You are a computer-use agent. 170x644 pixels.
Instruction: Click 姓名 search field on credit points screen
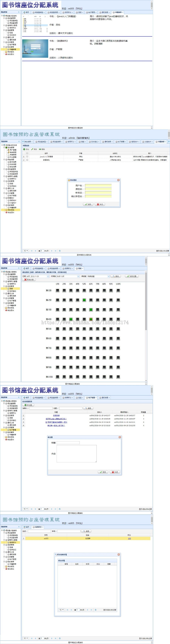pos(39,531)
